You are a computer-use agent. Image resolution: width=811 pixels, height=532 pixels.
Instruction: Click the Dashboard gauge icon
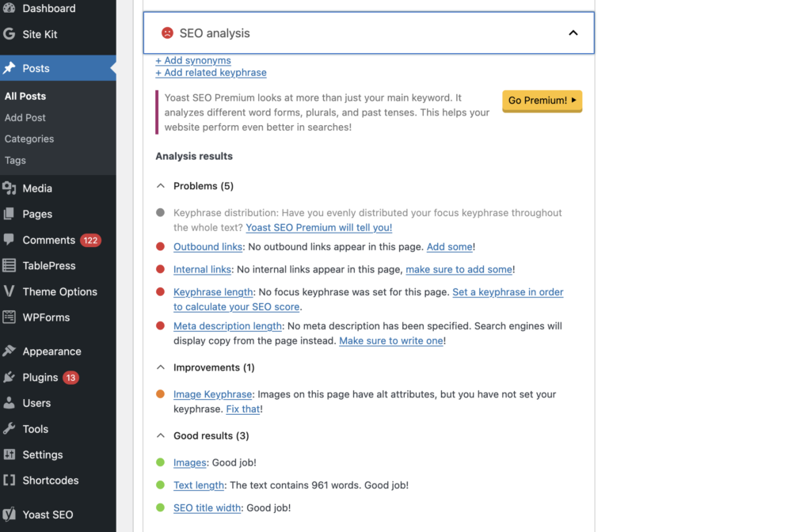click(9, 8)
